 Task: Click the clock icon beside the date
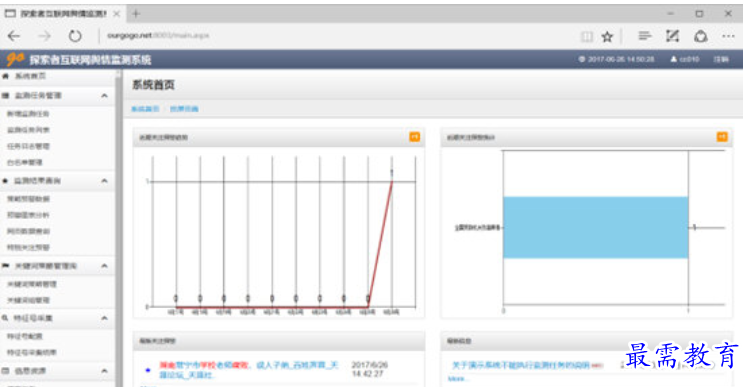tap(582, 60)
